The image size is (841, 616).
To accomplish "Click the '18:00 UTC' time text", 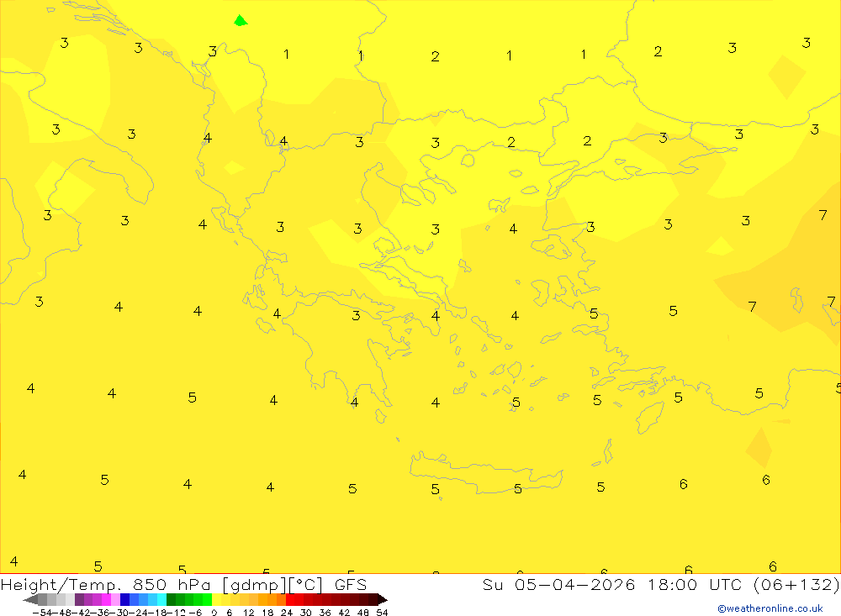I will (x=694, y=584).
